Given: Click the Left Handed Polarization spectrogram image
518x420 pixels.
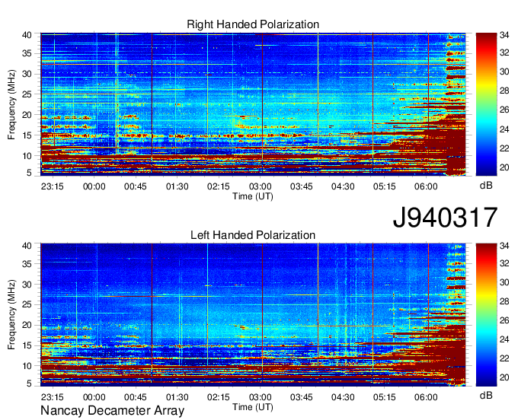Looking at the screenshot, I should pos(253,315).
